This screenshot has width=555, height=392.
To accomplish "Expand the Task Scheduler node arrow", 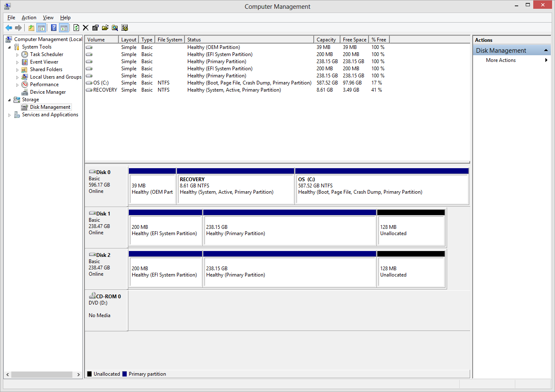I will pyautogui.click(x=17, y=55).
